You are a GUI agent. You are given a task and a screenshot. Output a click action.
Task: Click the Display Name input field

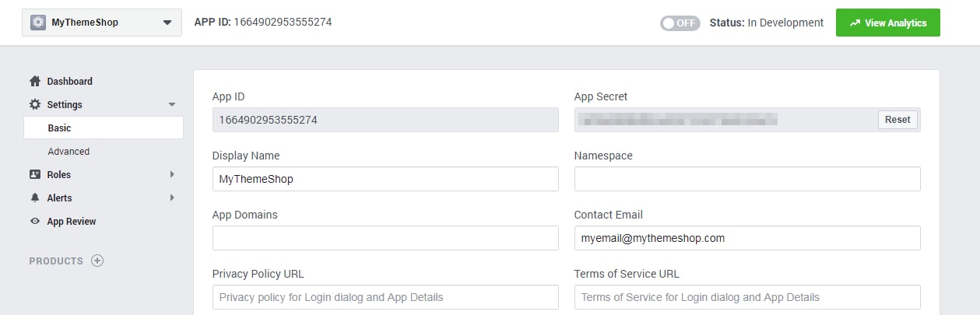385,179
